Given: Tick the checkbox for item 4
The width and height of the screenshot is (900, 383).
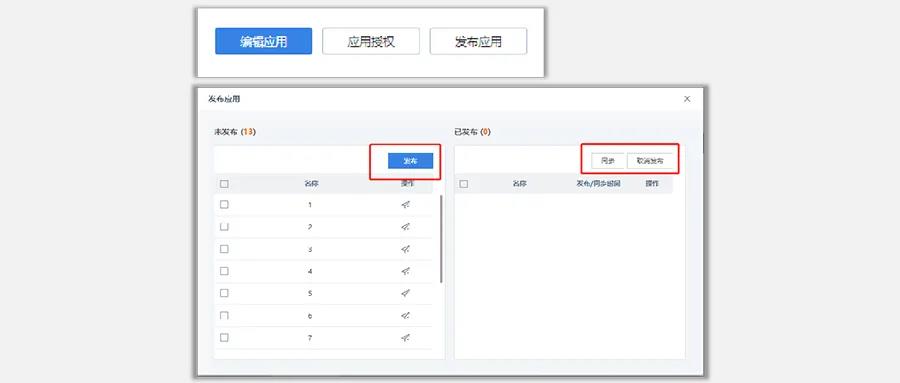Looking at the screenshot, I should [x=224, y=271].
